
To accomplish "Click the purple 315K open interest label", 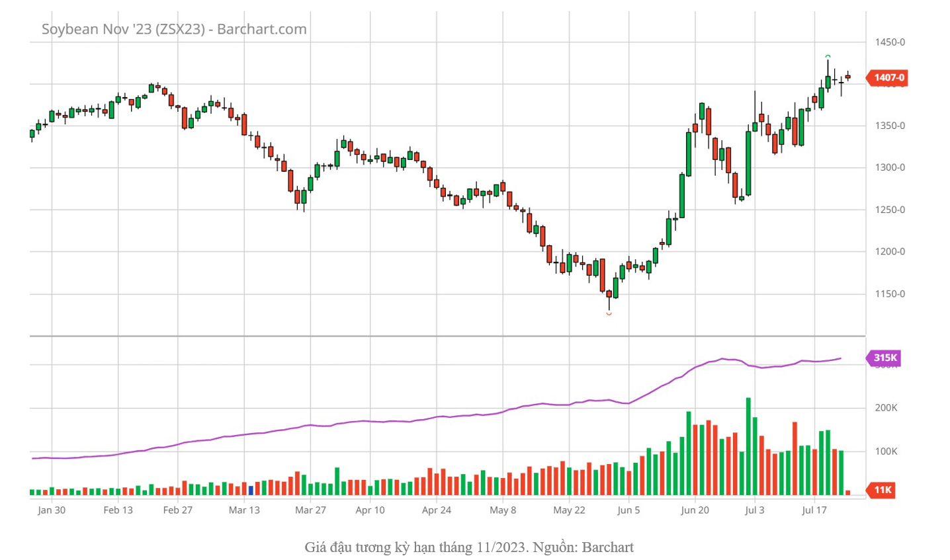I will (884, 358).
